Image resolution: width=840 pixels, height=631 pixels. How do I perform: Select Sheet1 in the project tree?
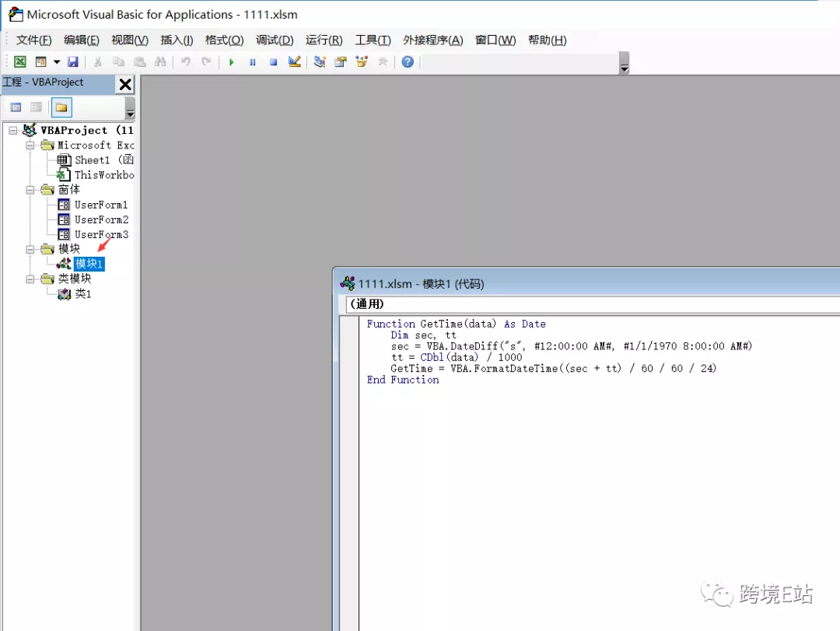[96, 160]
